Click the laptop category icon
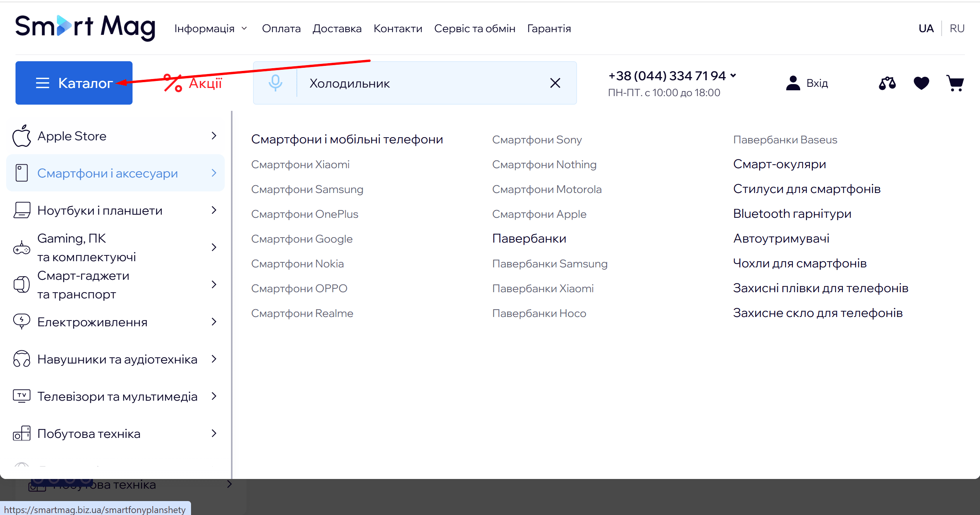This screenshot has height=515, width=980. coord(22,210)
